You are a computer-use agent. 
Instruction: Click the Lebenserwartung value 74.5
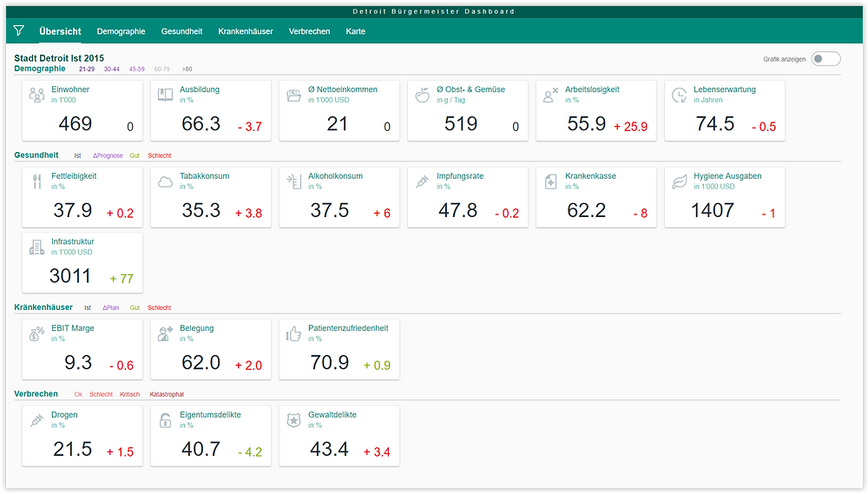click(714, 123)
